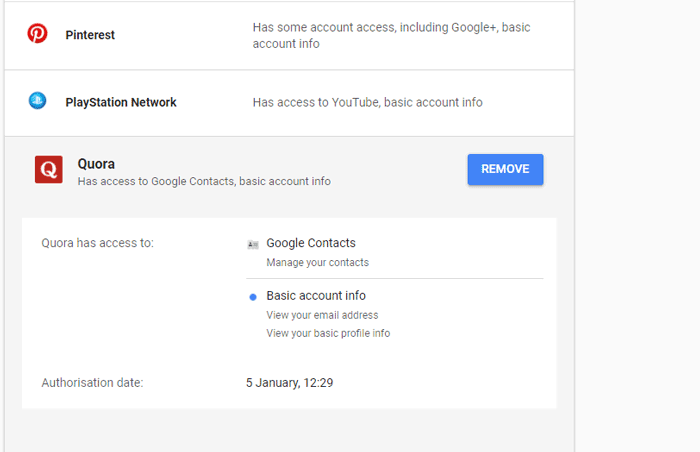Screen dimensions: 700x452
Task: Click Pinterest's 'Has some account access' description
Action: [x=391, y=35]
